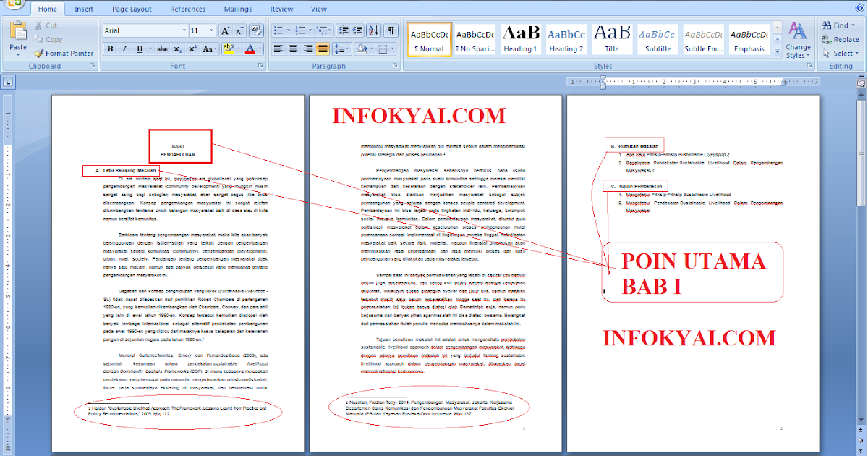Click the Text Highlight Color marker
The height and width of the screenshot is (456, 868).
coord(228,48)
